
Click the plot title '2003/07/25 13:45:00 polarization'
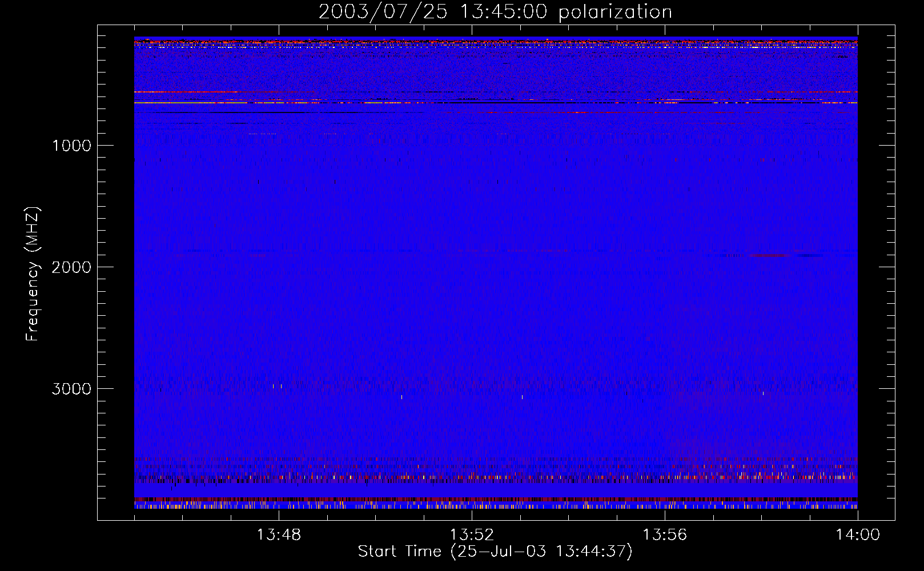pyautogui.click(x=495, y=12)
